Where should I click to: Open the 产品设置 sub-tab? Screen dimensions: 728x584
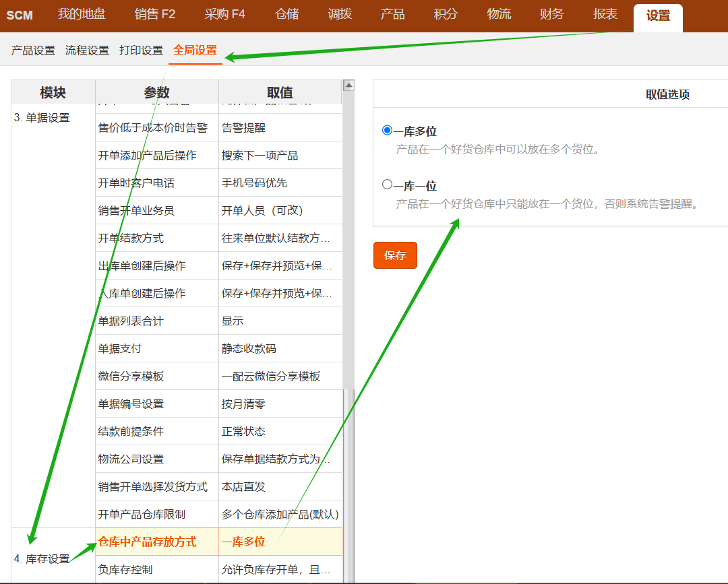[33, 51]
